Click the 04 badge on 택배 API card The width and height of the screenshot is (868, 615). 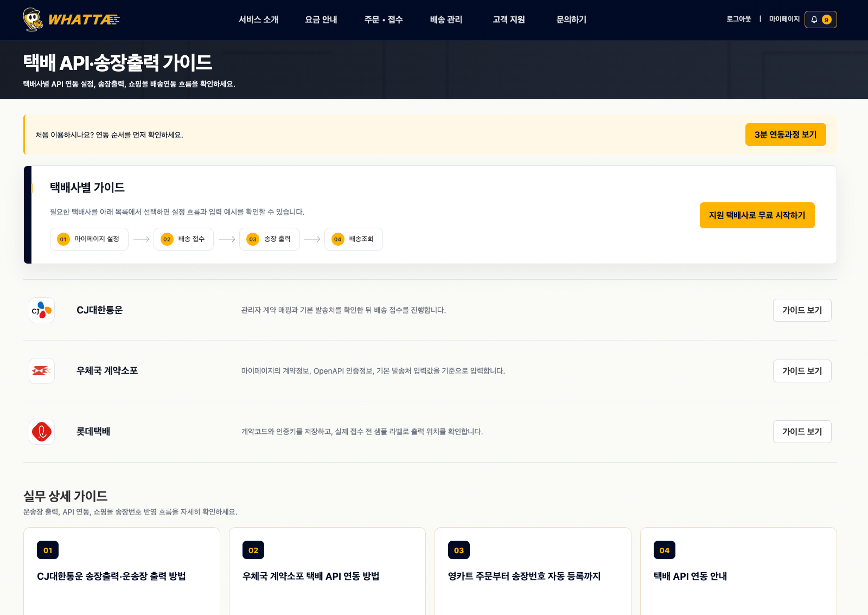(665, 550)
